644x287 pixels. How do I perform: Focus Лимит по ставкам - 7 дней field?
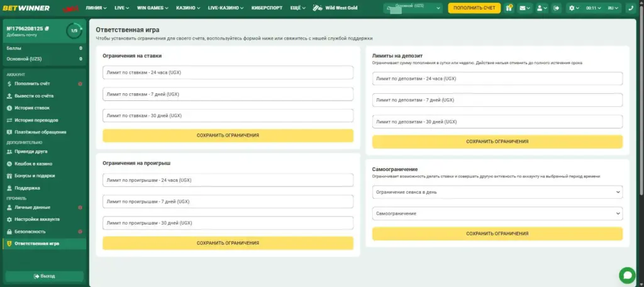coord(228,94)
